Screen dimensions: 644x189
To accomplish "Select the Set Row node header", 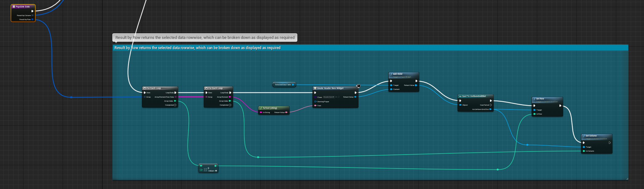I will (547, 100).
